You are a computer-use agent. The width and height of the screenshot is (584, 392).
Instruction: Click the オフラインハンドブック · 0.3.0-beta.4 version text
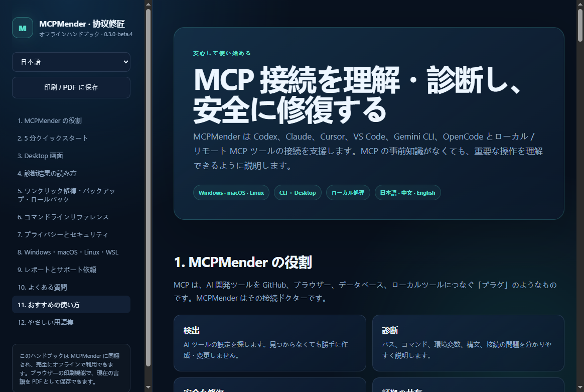point(86,34)
